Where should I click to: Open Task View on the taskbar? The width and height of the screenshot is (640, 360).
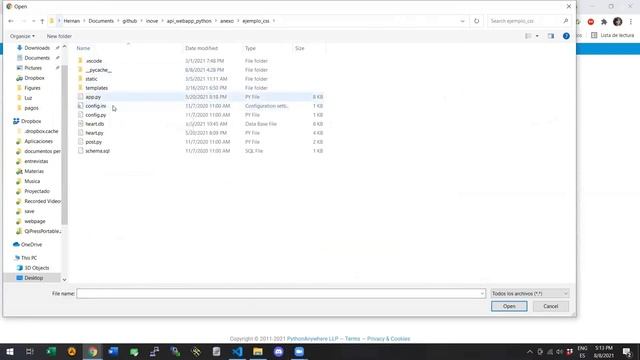click(30, 351)
